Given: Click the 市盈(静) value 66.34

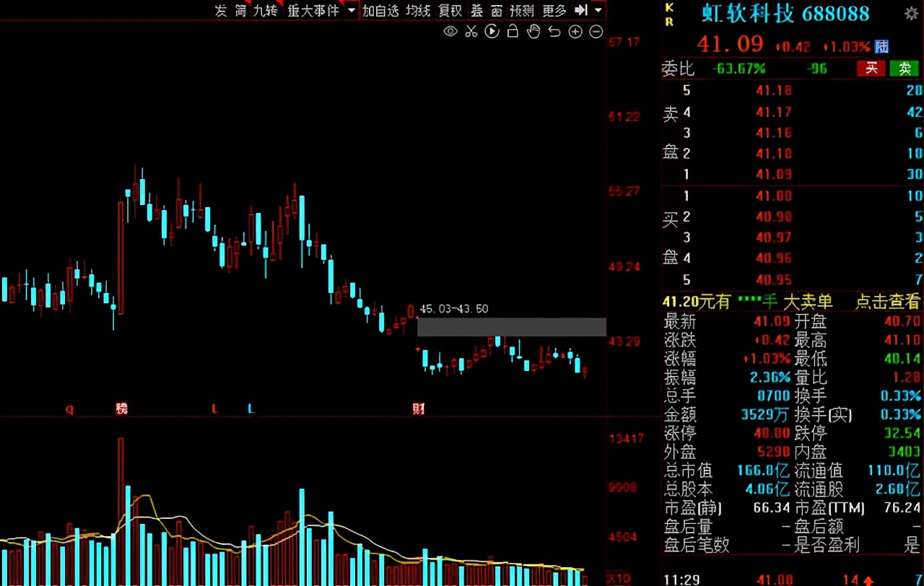Looking at the screenshot, I should pos(772,508).
